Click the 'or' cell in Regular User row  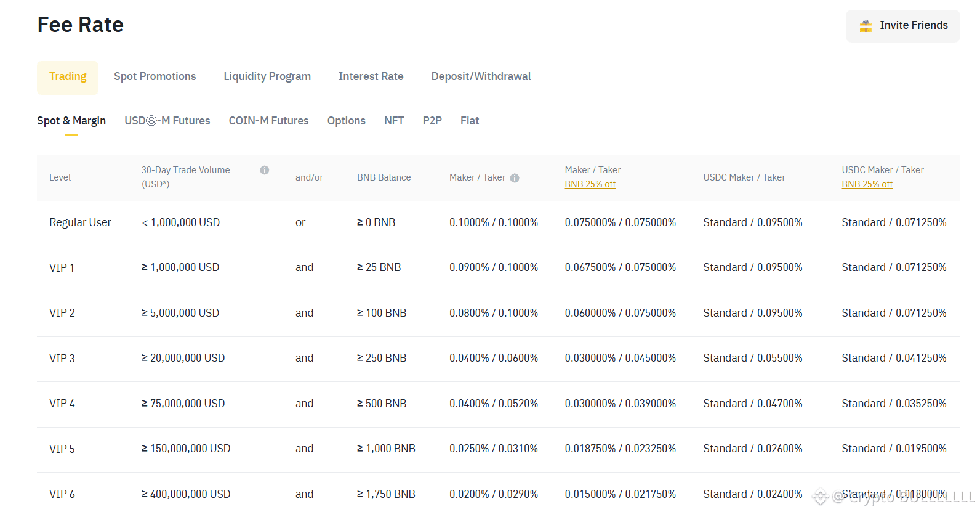coord(300,222)
